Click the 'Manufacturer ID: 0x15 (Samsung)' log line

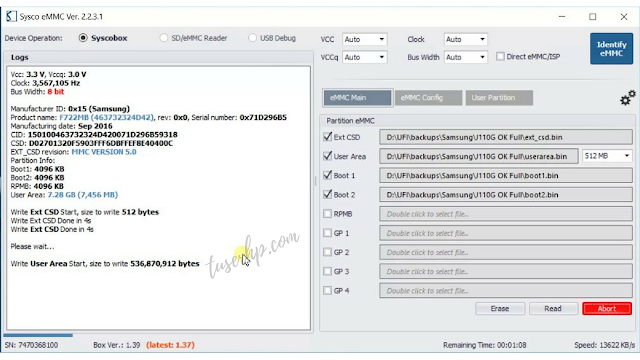[70, 109]
